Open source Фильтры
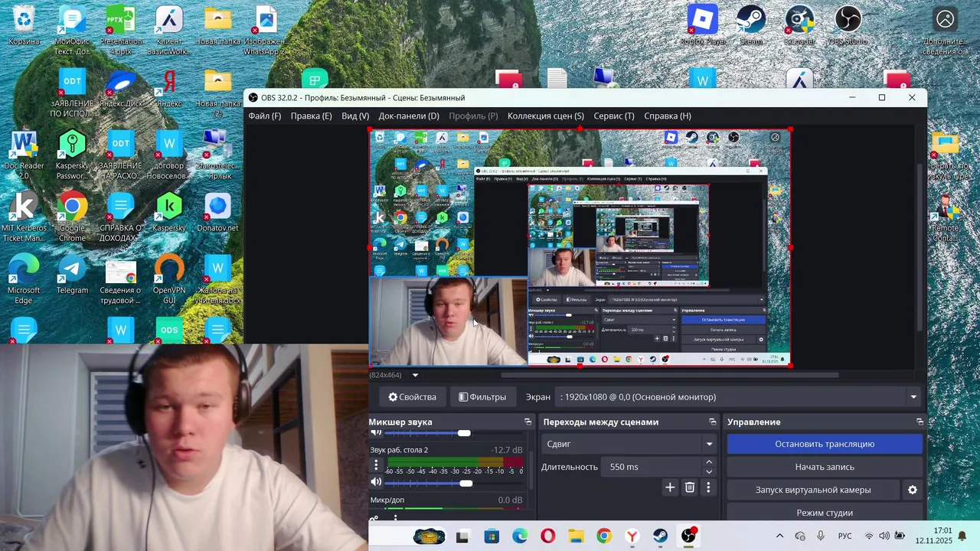This screenshot has width=980, height=551. tap(482, 397)
